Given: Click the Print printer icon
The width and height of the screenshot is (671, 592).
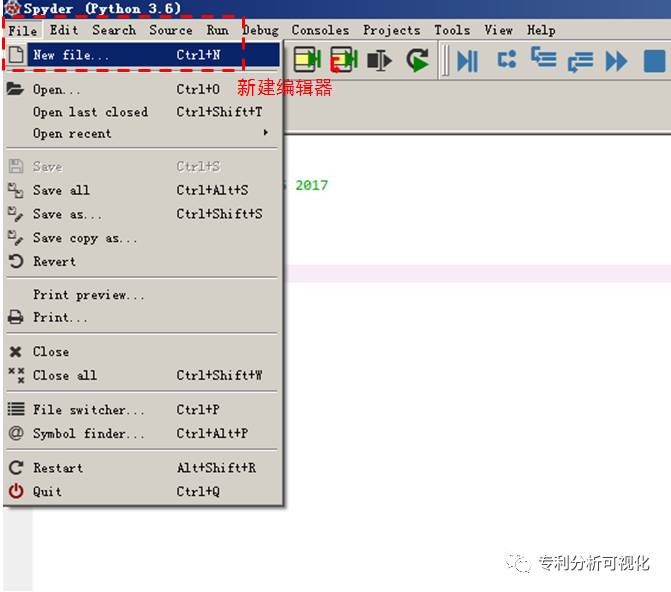Looking at the screenshot, I should point(16,317).
